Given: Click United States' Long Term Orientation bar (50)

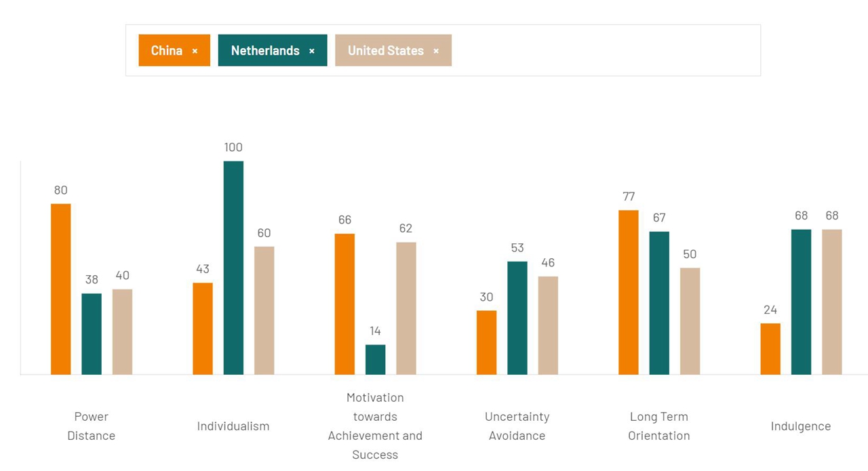Looking at the screenshot, I should click(690, 321).
